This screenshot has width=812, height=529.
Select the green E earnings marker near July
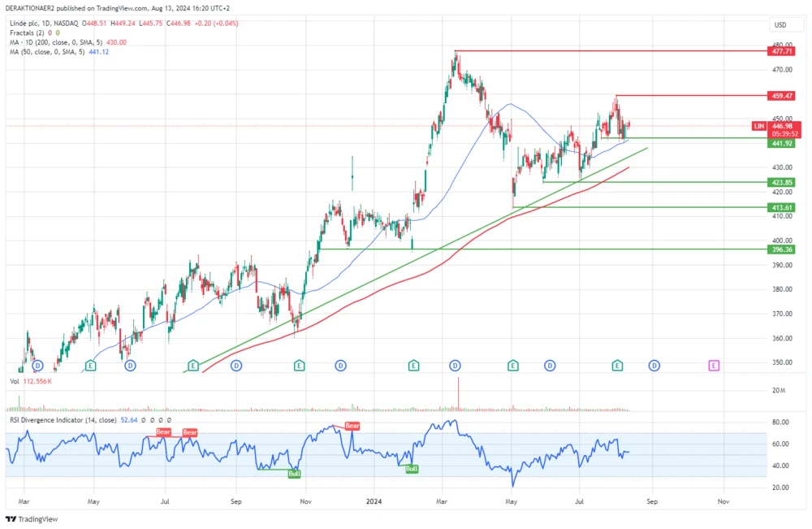tap(616, 366)
